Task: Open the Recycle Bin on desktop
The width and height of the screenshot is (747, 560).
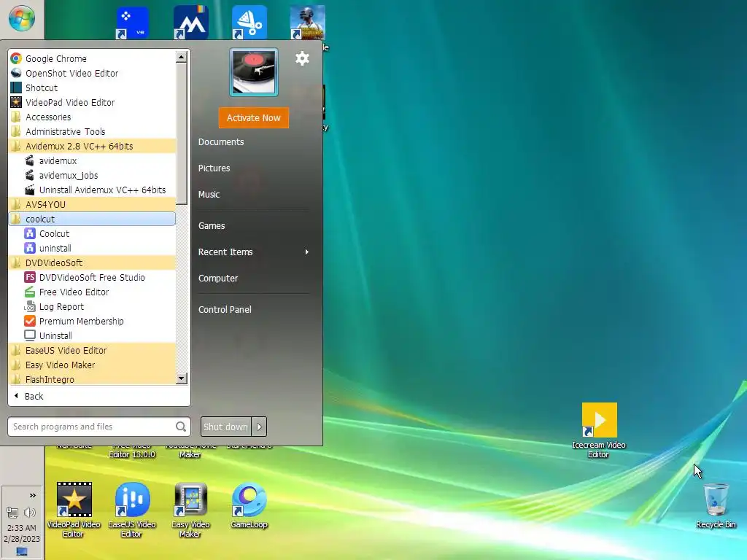Action: click(716, 506)
